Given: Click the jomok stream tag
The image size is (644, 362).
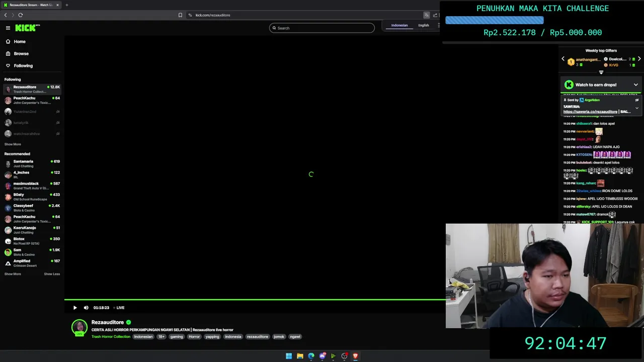Looking at the screenshot, I should point(279,337).
